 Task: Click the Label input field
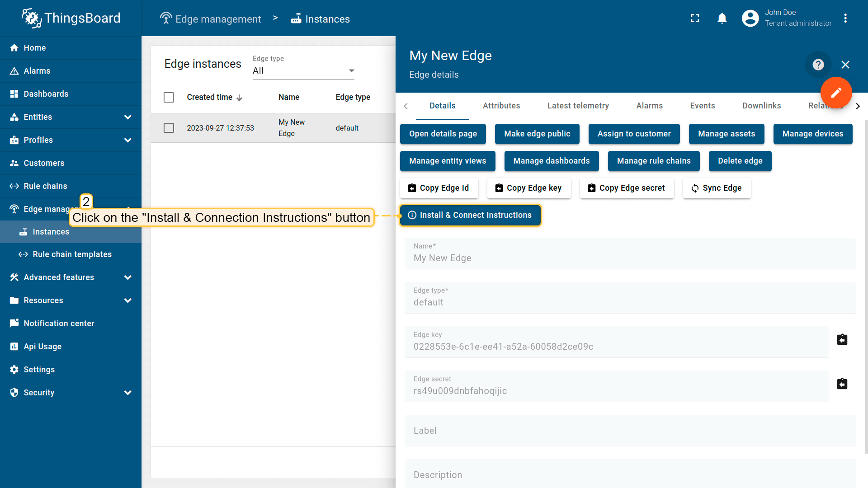[x=630, y=431]
